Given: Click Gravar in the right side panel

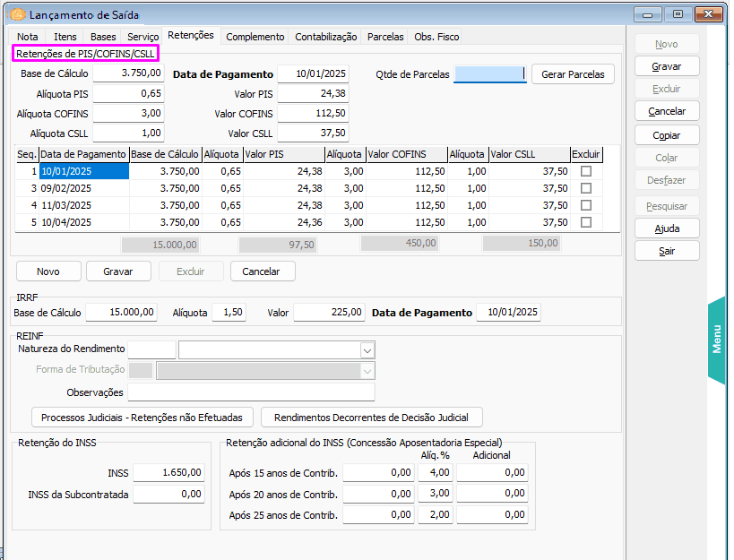Looking at the screenshot, I should 667,66.
